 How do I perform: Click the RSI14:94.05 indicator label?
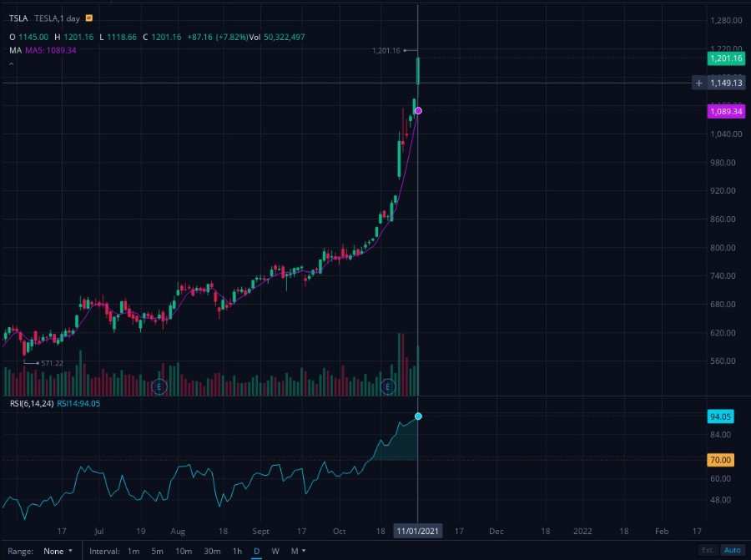tap(78, 403)
